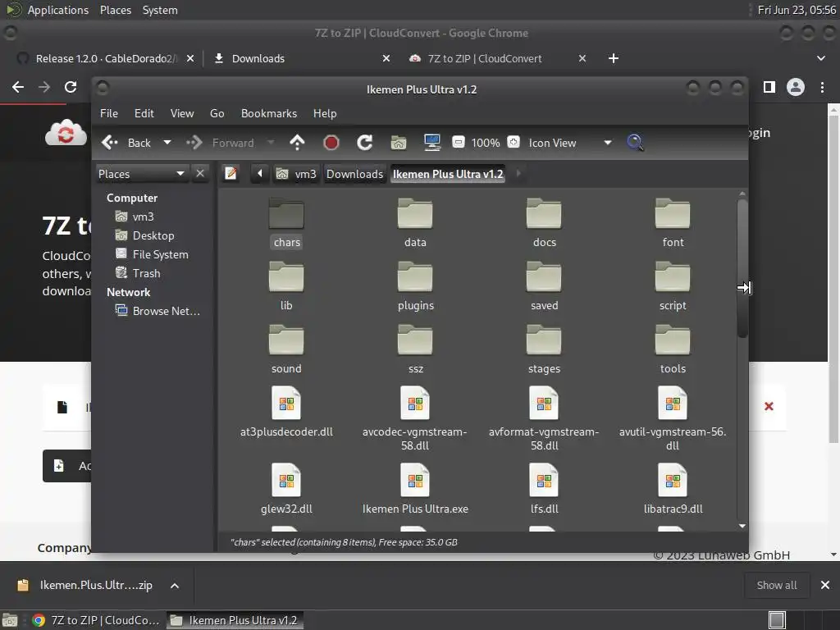Zoom in with the plus icon
This screenshot has width=840, height=630.
[514, 142]
